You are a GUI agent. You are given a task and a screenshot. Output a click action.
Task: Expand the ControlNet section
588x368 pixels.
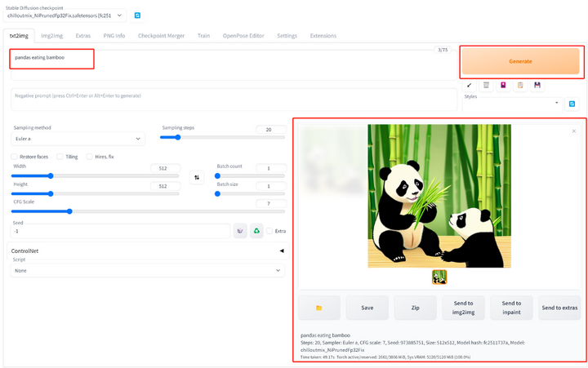146,251
